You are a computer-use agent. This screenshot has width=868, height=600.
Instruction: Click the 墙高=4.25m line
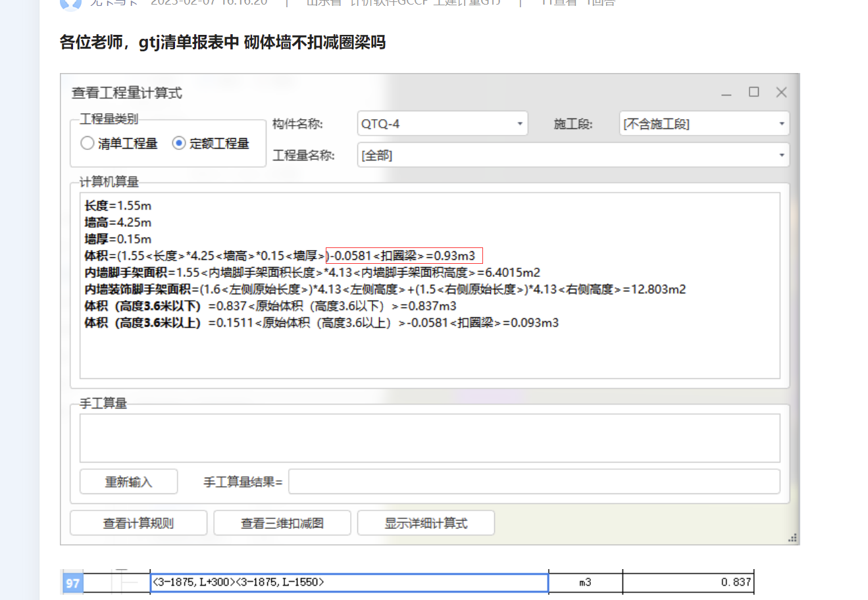click(118, 222)
